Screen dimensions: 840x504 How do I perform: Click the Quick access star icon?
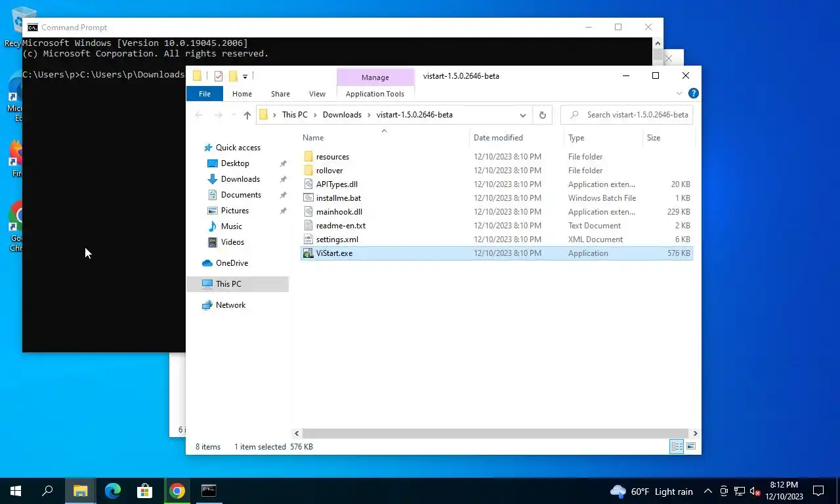coord(208,148)
